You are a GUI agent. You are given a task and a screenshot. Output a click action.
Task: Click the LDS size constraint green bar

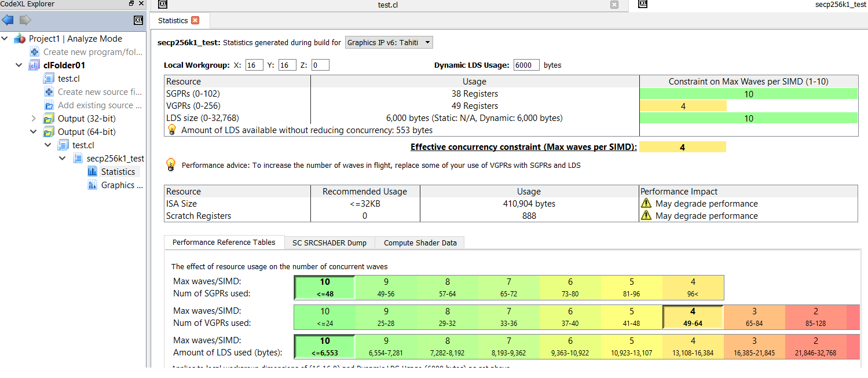coord(748,118)
